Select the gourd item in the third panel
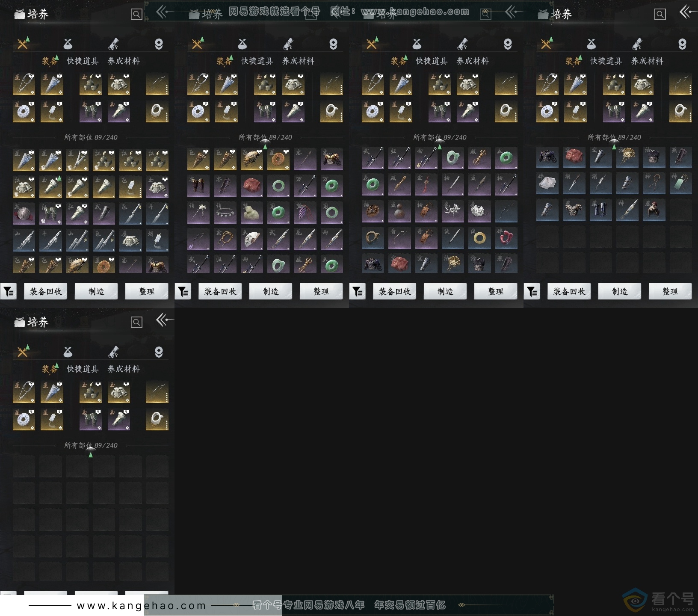The height and width of the screenshot is (616, 698). (400, 212)
